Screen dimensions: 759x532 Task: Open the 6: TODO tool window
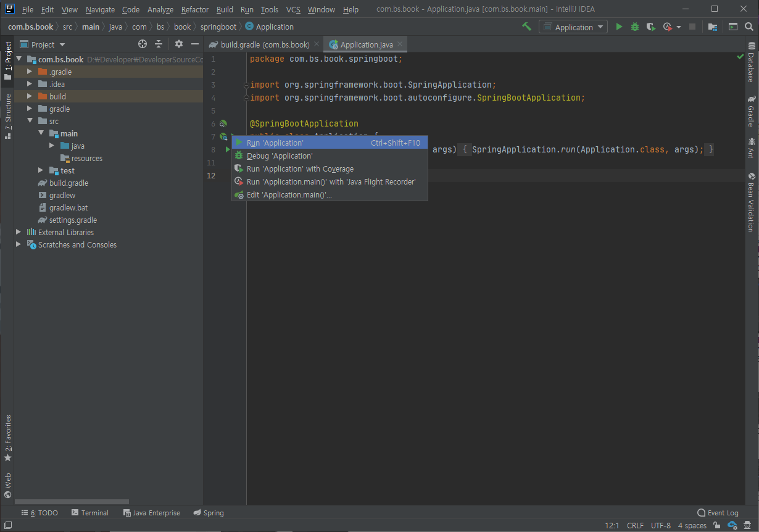39,513
